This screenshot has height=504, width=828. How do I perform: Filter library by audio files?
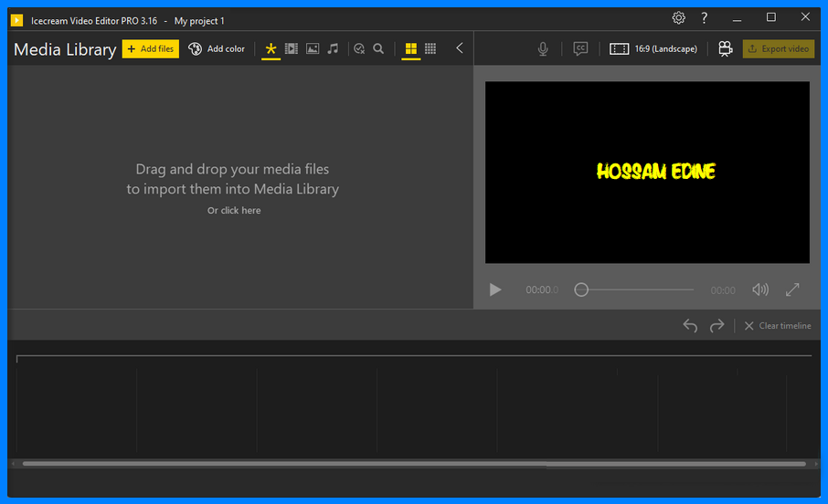pos(333,49)
